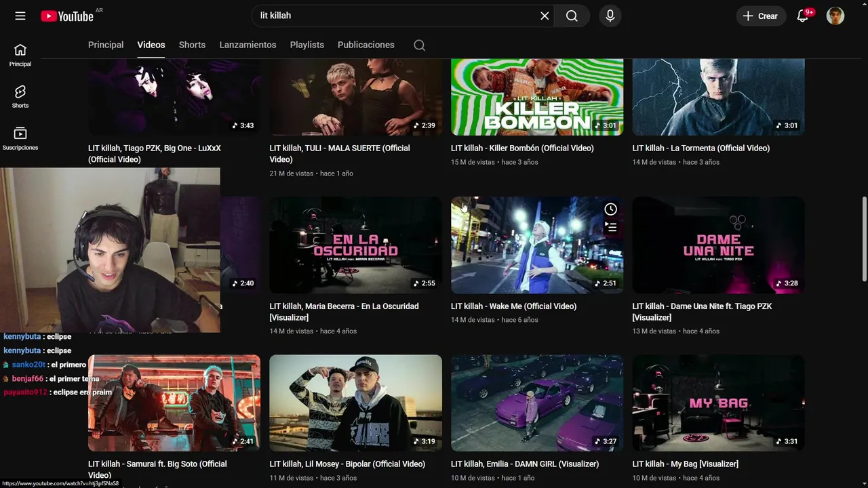Screen dimensions: 868x488
Task: Switch to the Lanzamientos tab
Action: pos(248,45)
